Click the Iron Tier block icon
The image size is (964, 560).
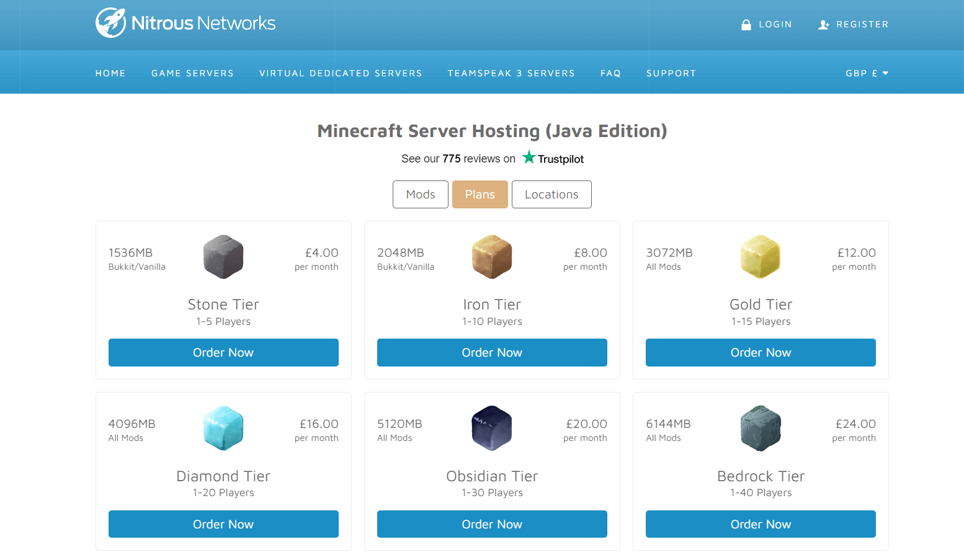492,257
